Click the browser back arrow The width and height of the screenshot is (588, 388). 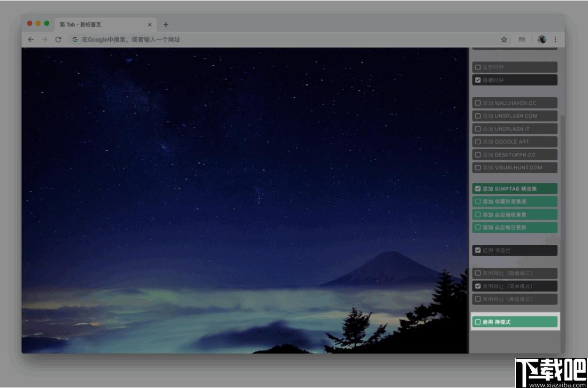pyautogui.click(x=30, y=40)
